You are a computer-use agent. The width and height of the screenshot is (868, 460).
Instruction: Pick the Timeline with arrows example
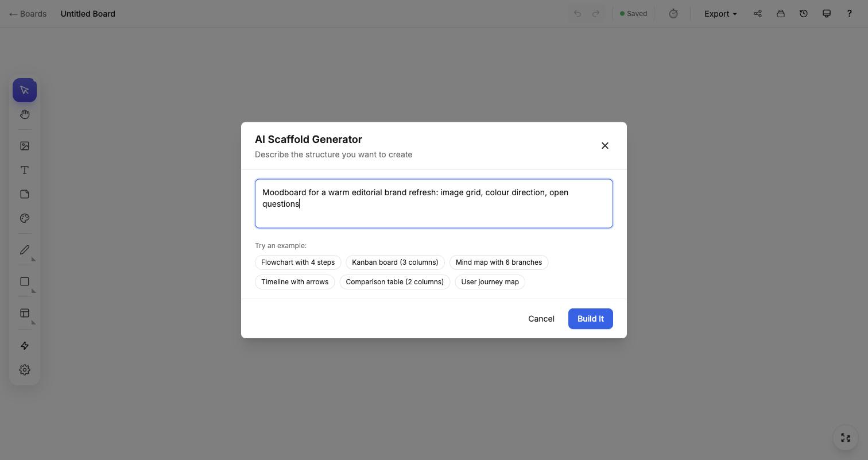(295, 282)
